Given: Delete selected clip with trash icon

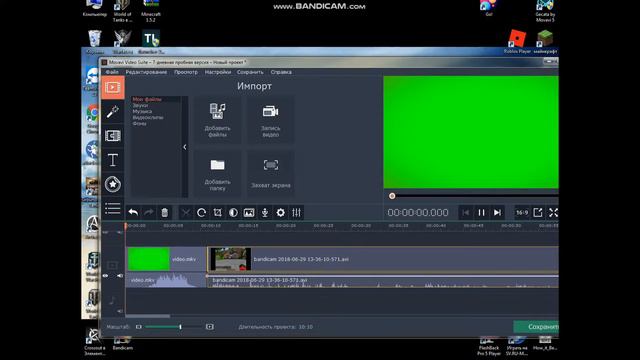Looking at the screenshot, I should tap(164, 212).
